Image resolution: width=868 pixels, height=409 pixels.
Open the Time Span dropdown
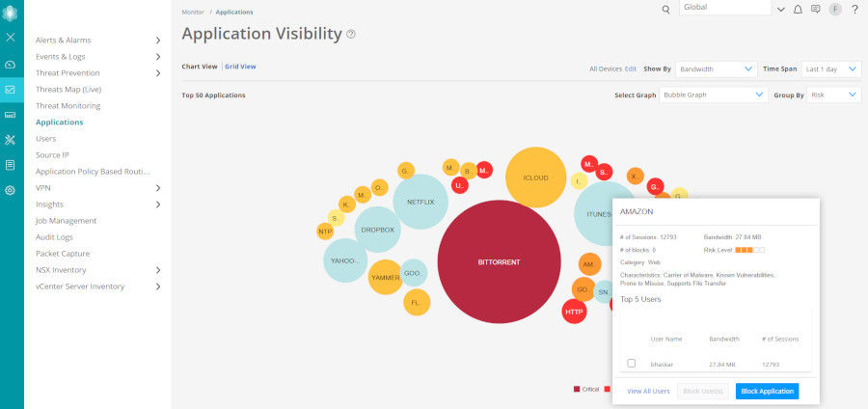click(x=831, y=69)
